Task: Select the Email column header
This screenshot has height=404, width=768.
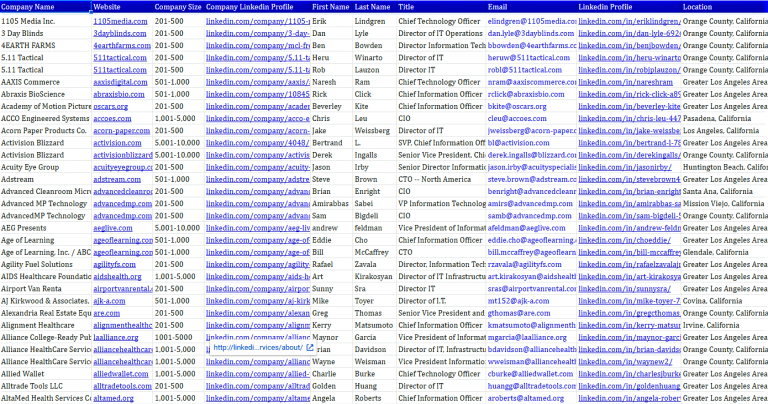Action: (x=531, y=7)
